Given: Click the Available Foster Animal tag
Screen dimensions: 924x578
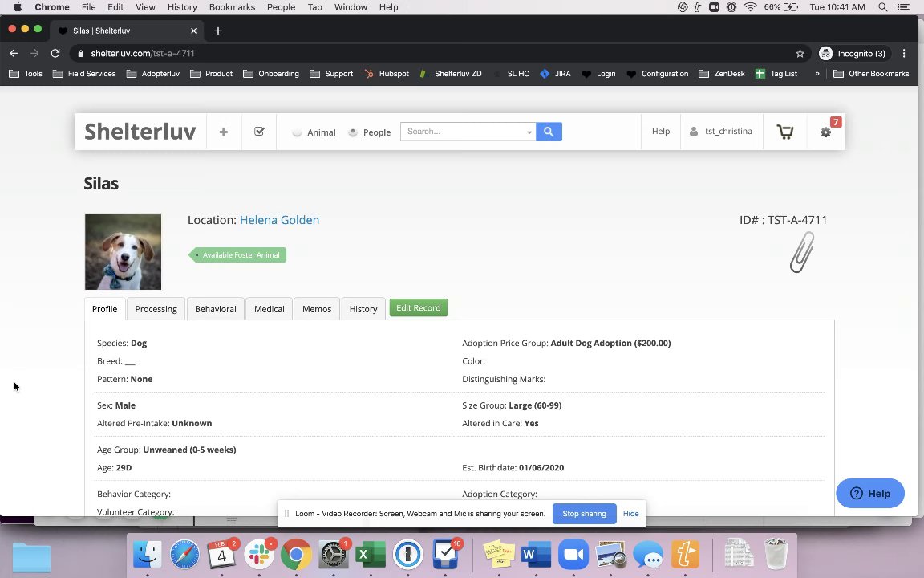Looking at the screenshot, I should tap(237, 254).
